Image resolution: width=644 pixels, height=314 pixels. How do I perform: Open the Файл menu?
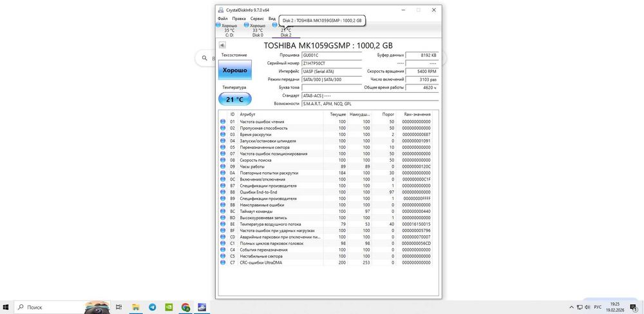pos(223,19)
